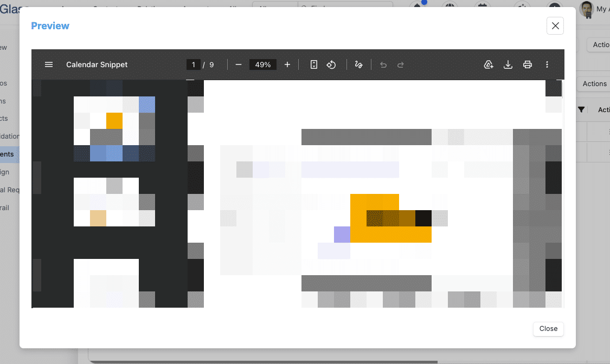Image resolution: width=610 pixels, height=364 pixels.
Task: Dismiss the preview with the X button
Action: pyautogui.click(x=555, y=25)
